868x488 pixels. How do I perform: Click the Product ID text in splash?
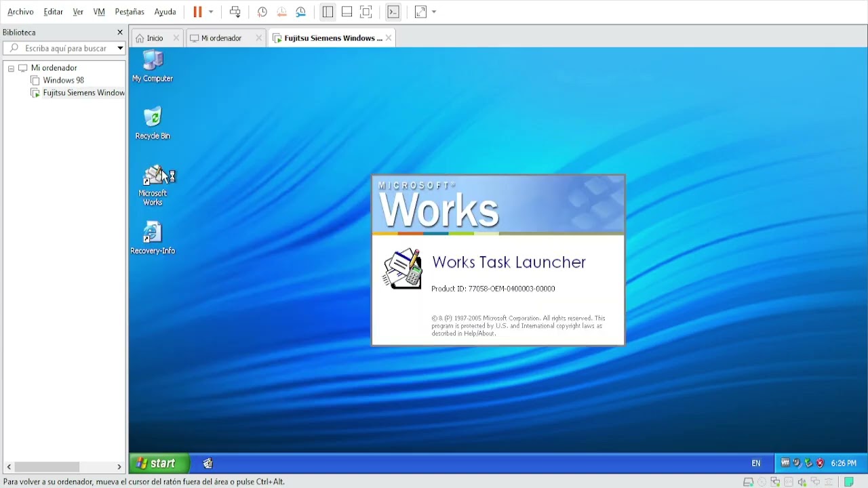coord(493,289)
